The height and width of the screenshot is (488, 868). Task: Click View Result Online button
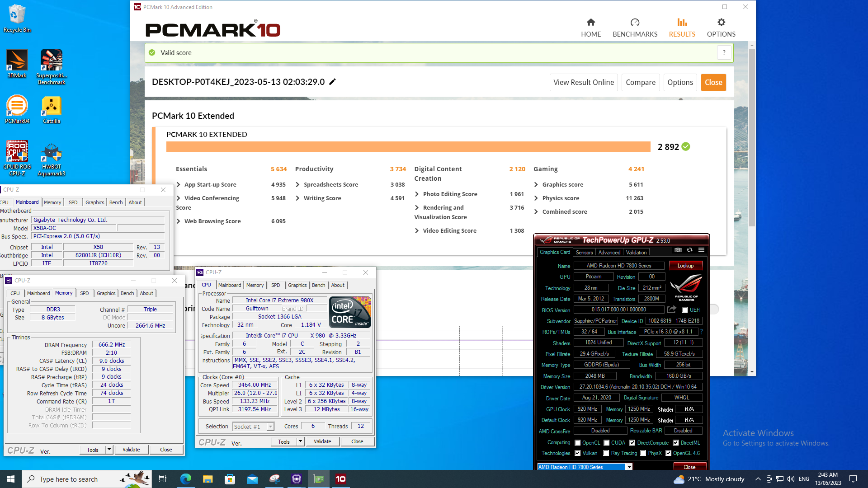coord(584,82)
